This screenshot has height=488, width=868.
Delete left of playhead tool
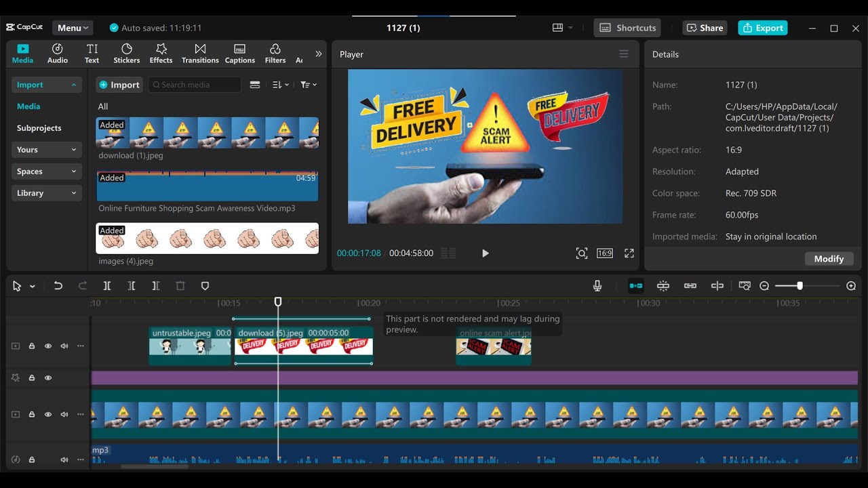(x=132, y=286)
